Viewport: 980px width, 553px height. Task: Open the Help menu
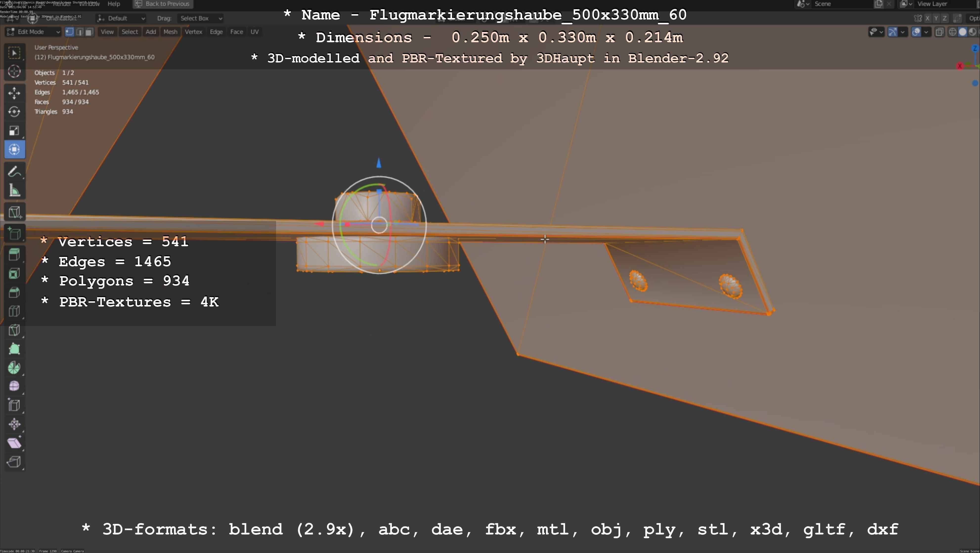(x=114, y=4)
